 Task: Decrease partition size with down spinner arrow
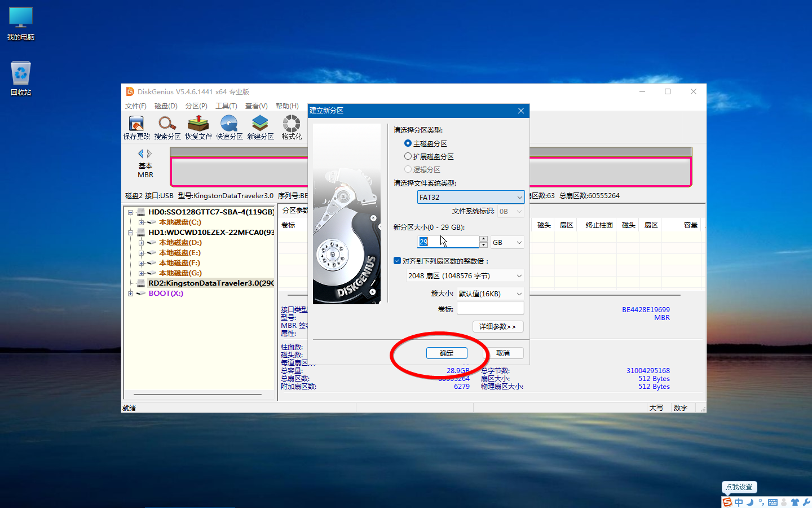483,245
